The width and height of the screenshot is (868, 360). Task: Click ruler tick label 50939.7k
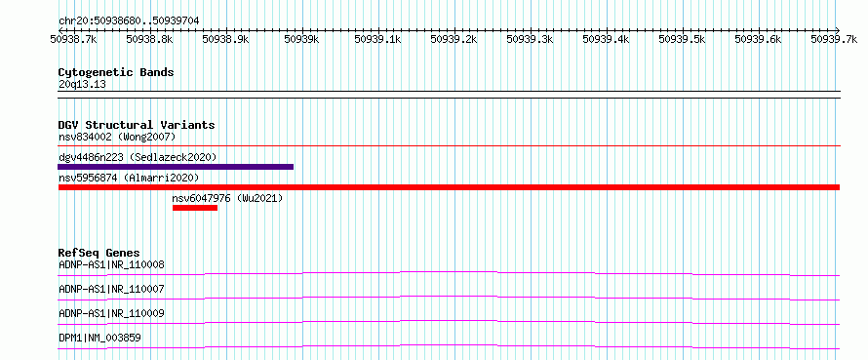point(835,39)
